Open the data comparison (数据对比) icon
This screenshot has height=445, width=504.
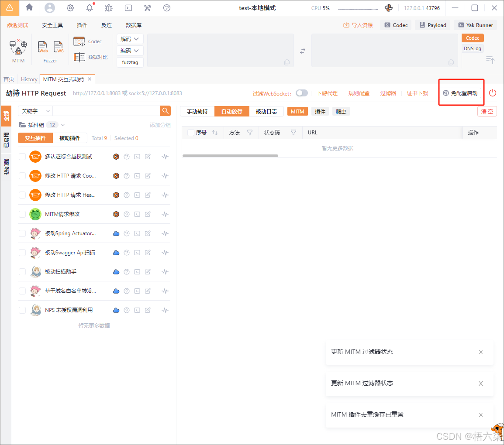(x=79, y=57)
